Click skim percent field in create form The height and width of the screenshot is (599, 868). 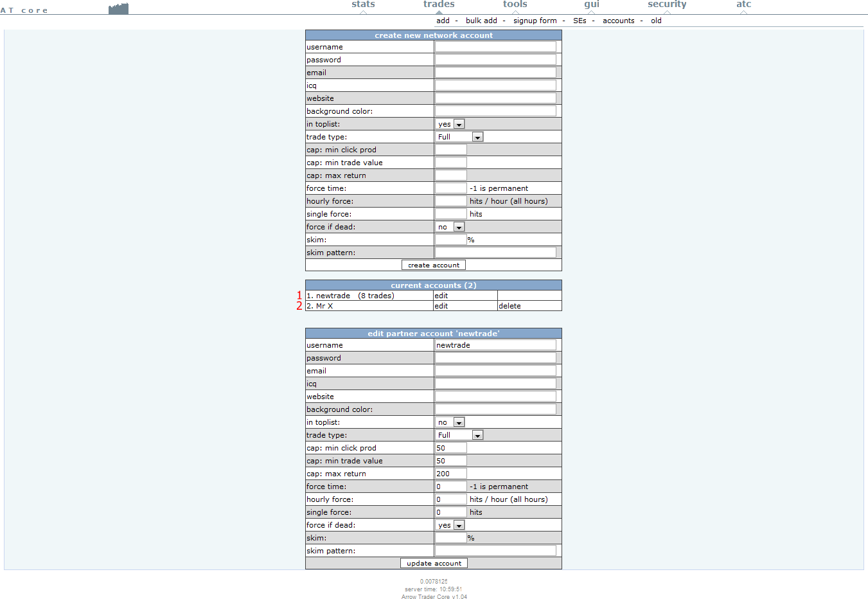point(451,240)
